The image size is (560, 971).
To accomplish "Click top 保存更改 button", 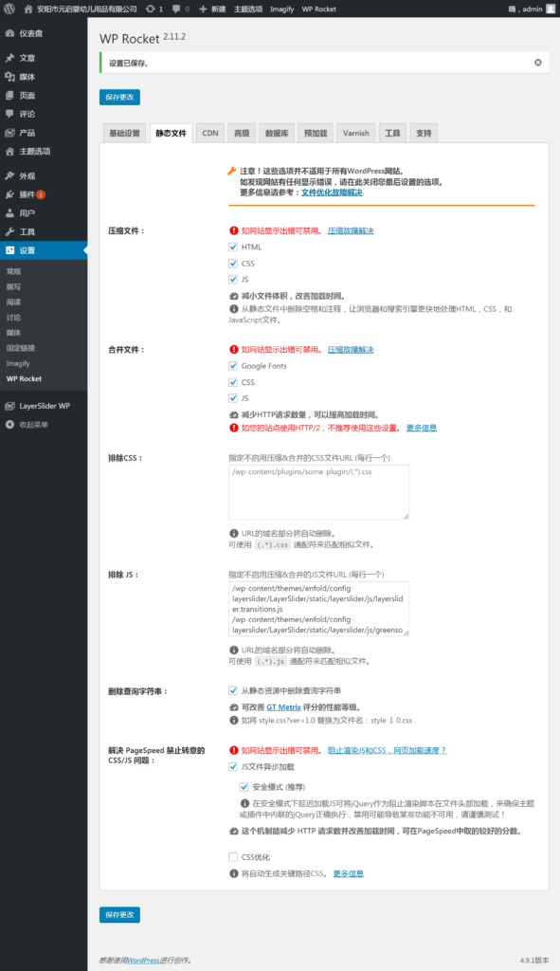I will pyautogui.click(x=119, y=98).
